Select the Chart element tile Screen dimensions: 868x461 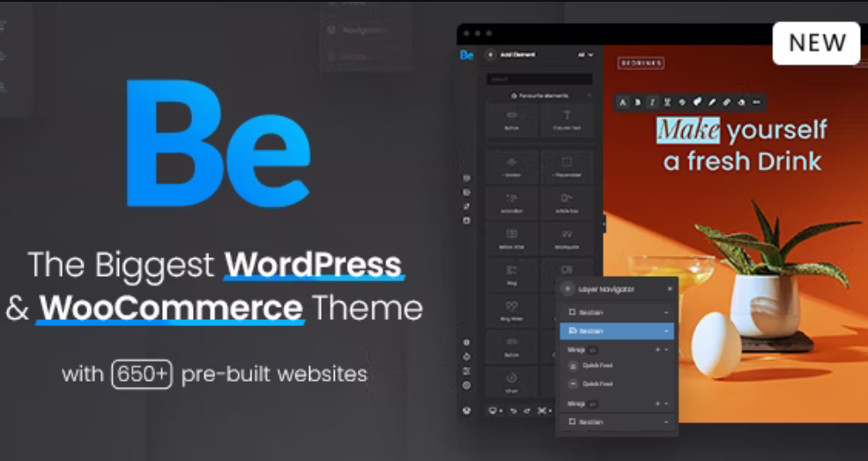pos(511,382)
